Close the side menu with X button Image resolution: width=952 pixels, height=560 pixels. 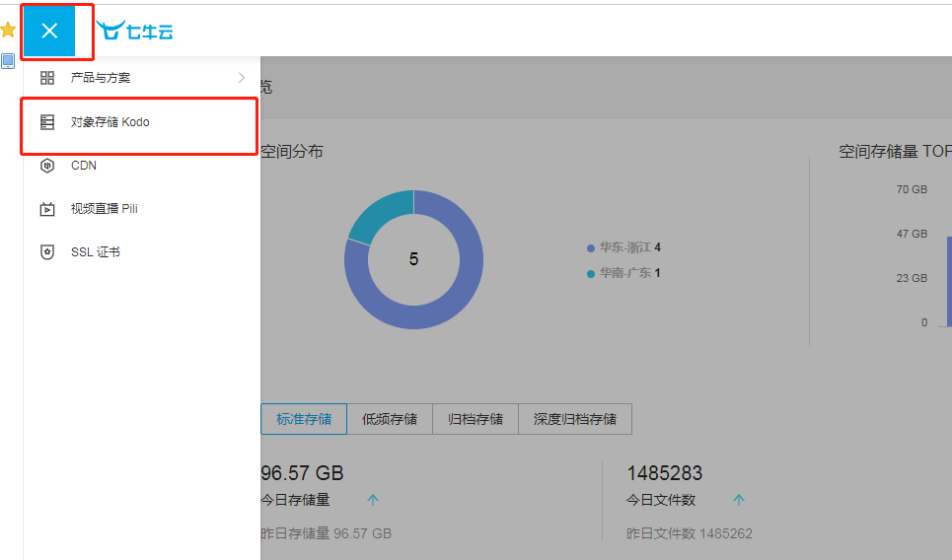coord(49,31)
